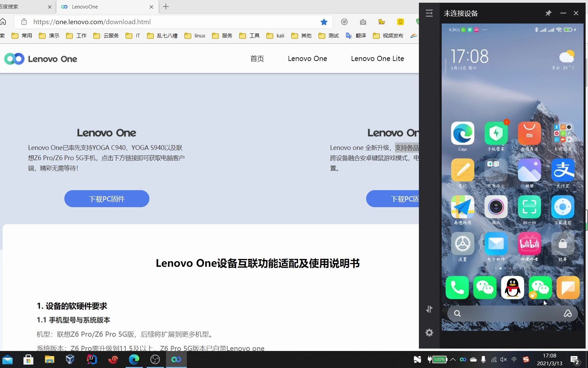Toggle the muted volume tray icon
The height and width of the screenshot is (368, 588).
point(504,359)
